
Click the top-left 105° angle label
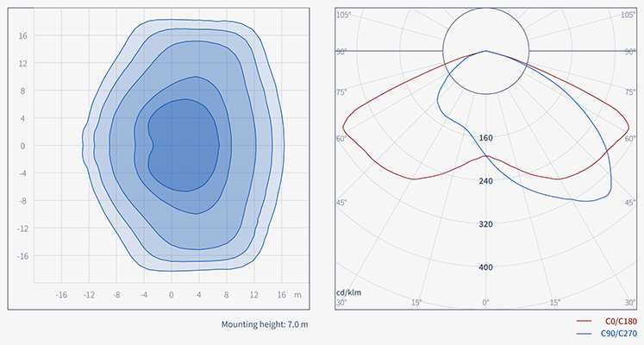pyautogui.click(x=342, y=16)
